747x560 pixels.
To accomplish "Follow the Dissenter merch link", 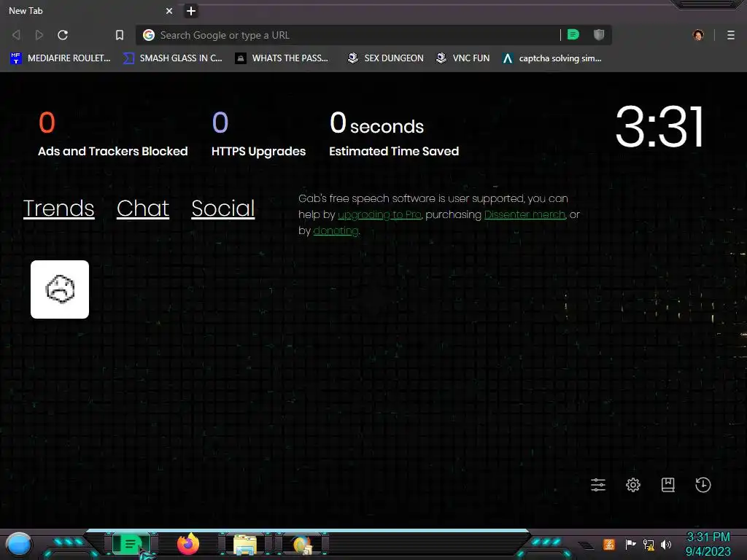I will point(525,214).
